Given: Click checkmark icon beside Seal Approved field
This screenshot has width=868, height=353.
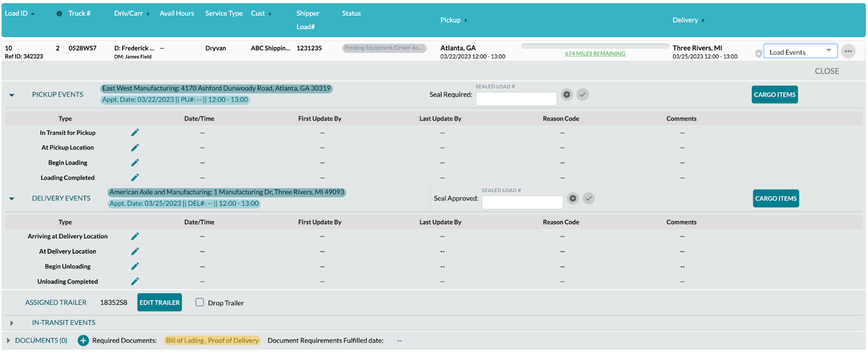Looking at the screenshot, I should click(589, 198).
